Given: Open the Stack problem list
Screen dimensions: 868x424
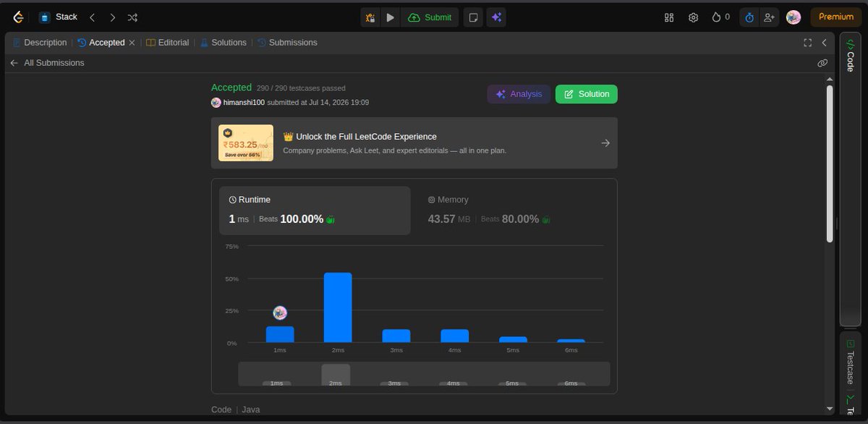Looking at the screenshot, I should pos(58,17).
